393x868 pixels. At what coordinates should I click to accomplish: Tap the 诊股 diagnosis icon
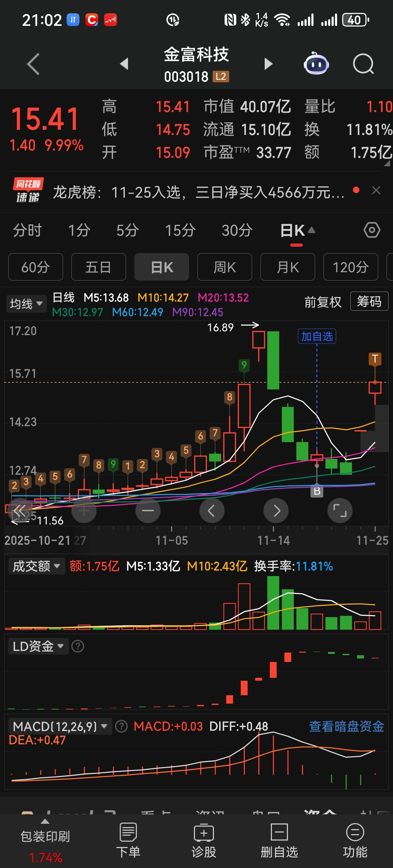pos(204,841)
